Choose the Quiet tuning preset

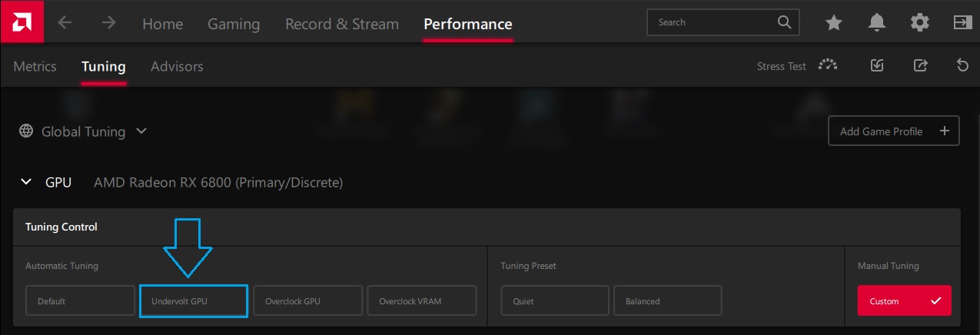pyautogui.click(x=555, y=300)
